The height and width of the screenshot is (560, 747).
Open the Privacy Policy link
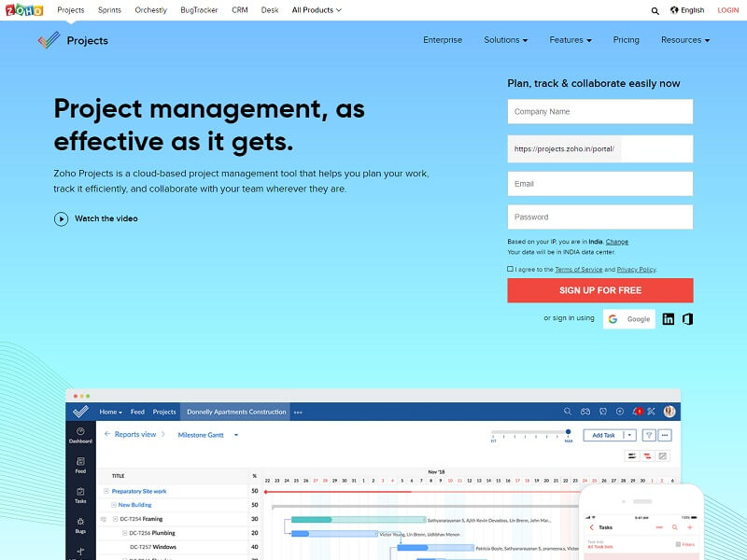coord(636,270)
